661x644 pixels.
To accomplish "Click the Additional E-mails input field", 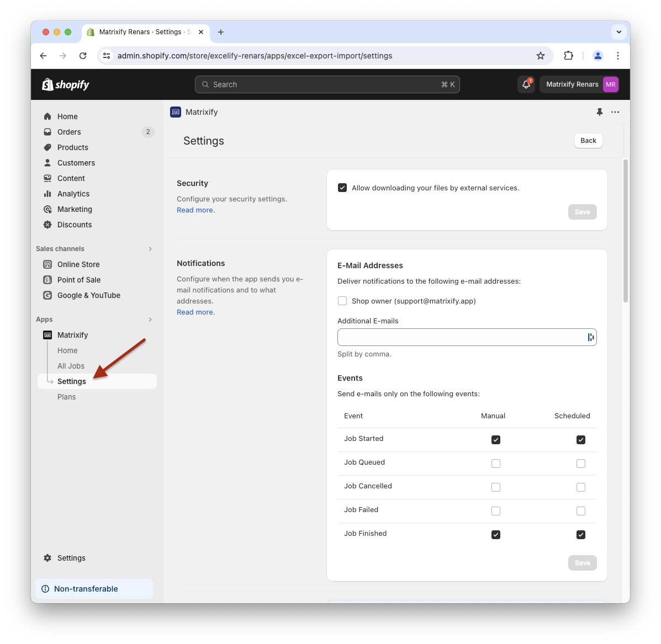I will (x=461, y=337).
